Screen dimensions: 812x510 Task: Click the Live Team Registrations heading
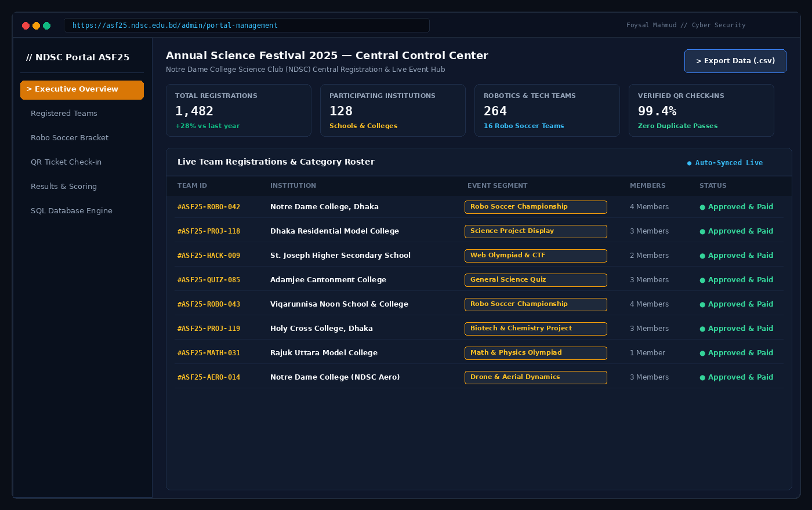click(x=276, y=162)
